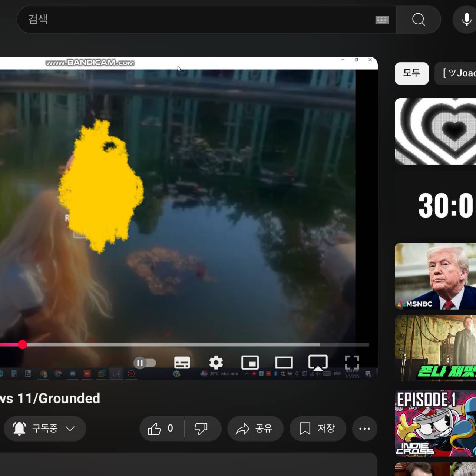The height and width of the screenshot is (476, 476).
Task: Enter fullscreen mode
Action: pos(352,363)
